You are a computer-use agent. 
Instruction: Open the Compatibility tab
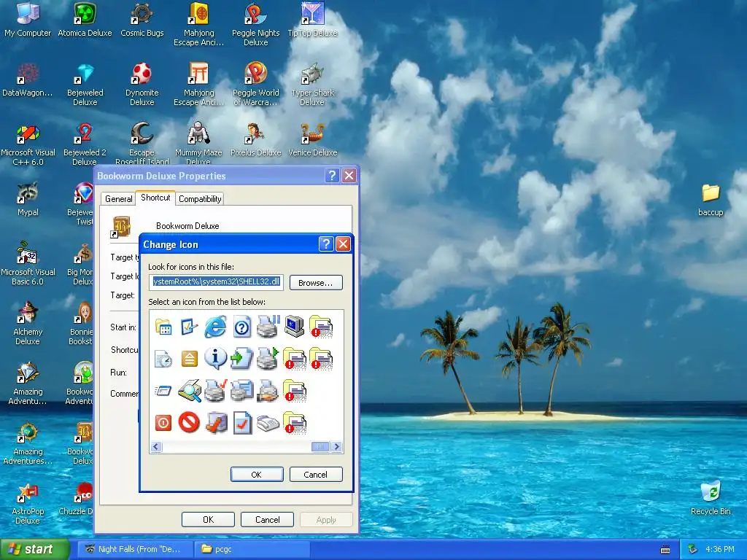[200, 199]
